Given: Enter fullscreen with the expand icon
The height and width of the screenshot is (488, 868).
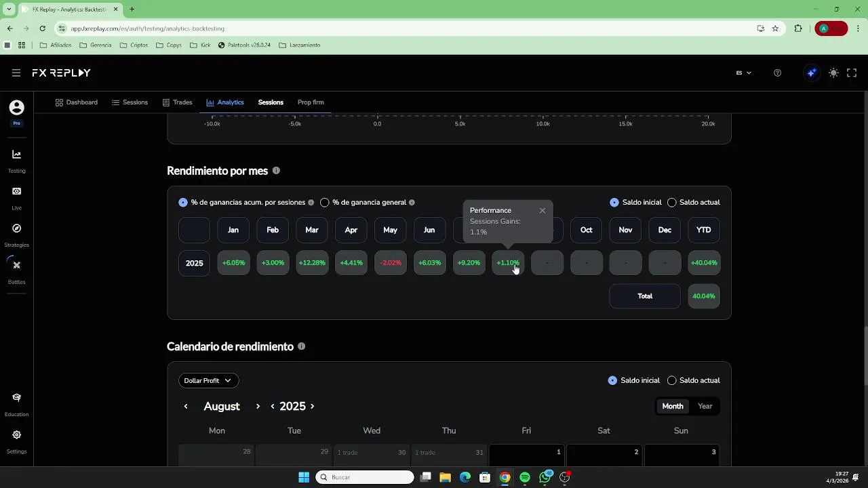Looking at the screenshot, I should pyautogui.click(x=852, y=73).
